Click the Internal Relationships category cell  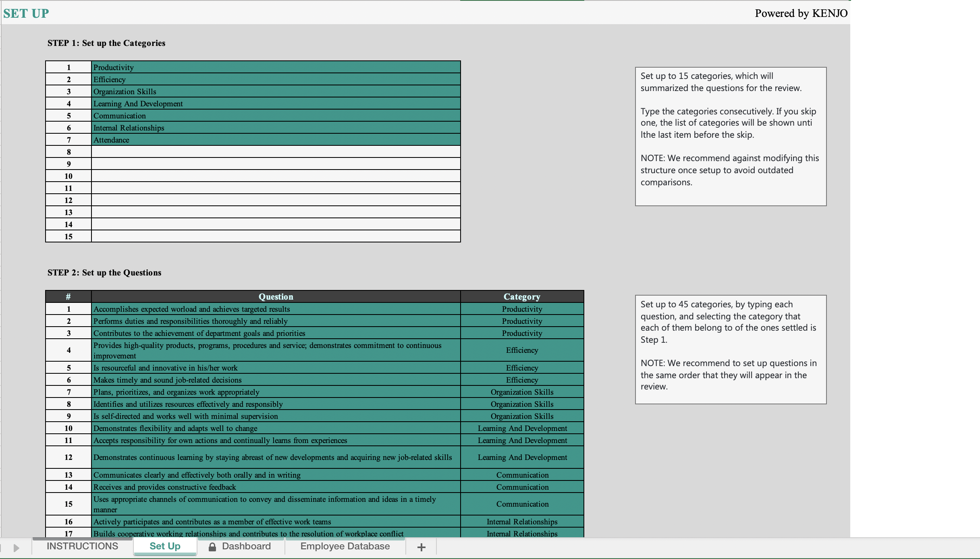click(x=275, y=127)
